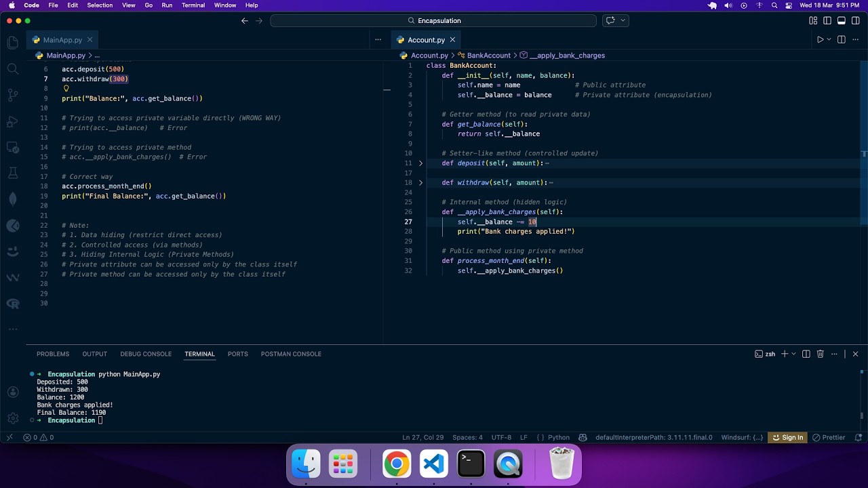
Task: Split the terminal using the split icon
Action: [806, 354]
